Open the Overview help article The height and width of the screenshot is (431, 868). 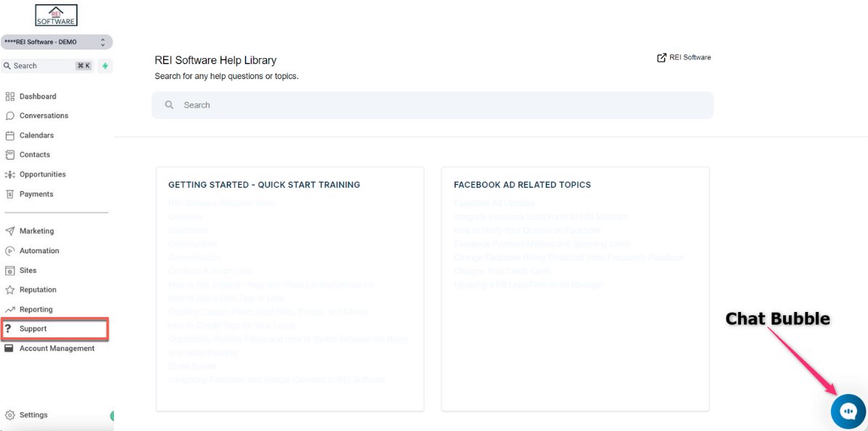point(186,217)
